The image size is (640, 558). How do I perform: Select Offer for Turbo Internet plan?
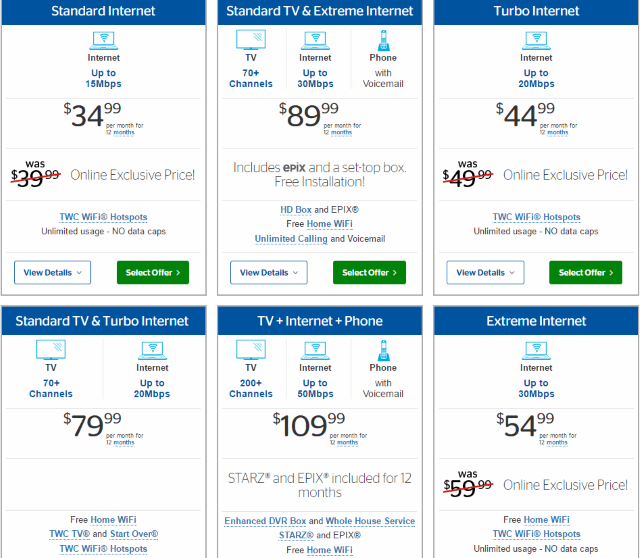(585, 272)
